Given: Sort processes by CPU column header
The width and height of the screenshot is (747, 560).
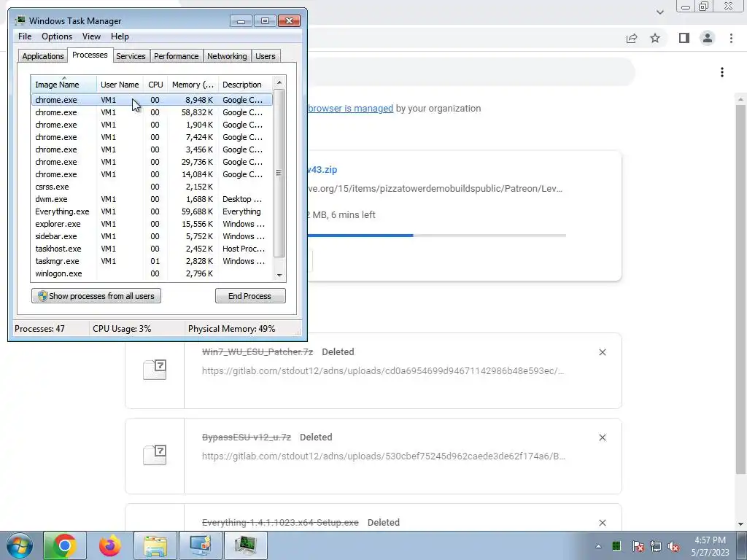Looking at the screenshot, I should (155, 85).
